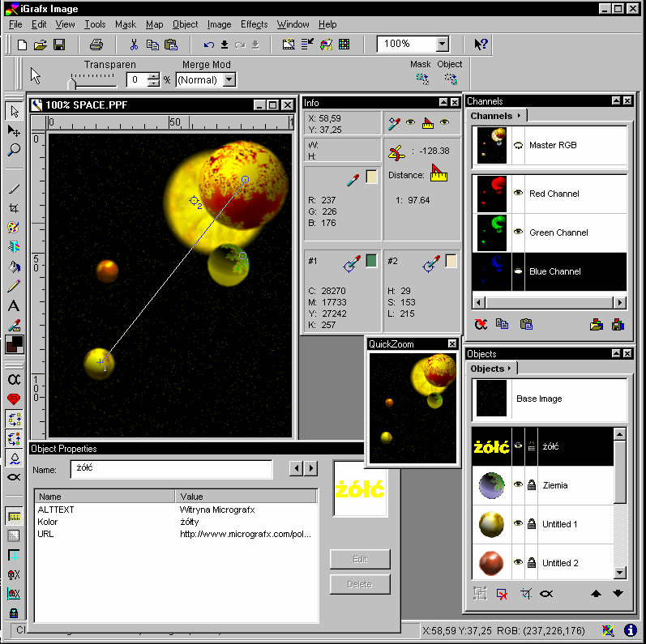
Task: Hide the Red Channel eye icon
Action: point(518,194)
